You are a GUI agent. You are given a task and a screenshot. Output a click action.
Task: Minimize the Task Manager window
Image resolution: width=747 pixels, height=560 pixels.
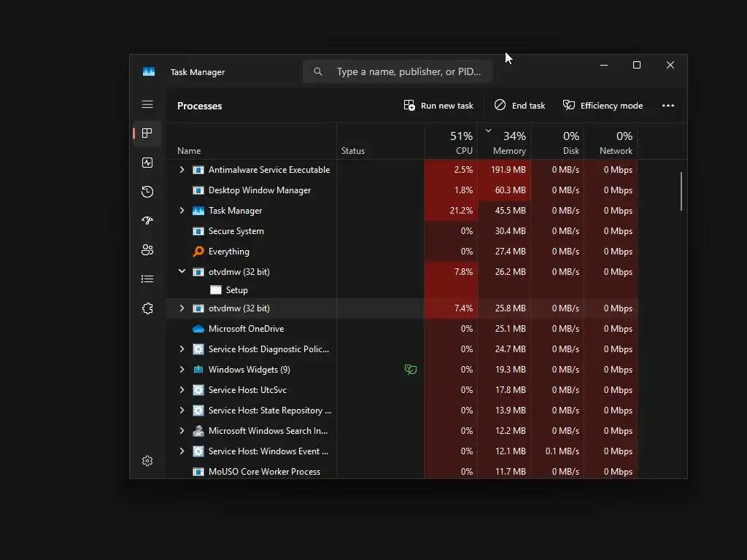[603, 65]
